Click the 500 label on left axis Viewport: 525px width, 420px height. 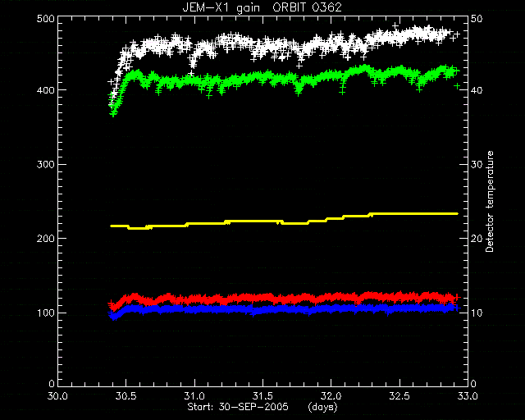(46, 18)
